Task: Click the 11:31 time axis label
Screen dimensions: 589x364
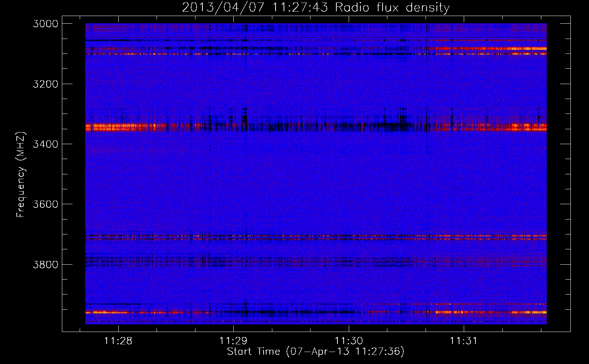Action: pyautogui.click(x=464, y=341)
